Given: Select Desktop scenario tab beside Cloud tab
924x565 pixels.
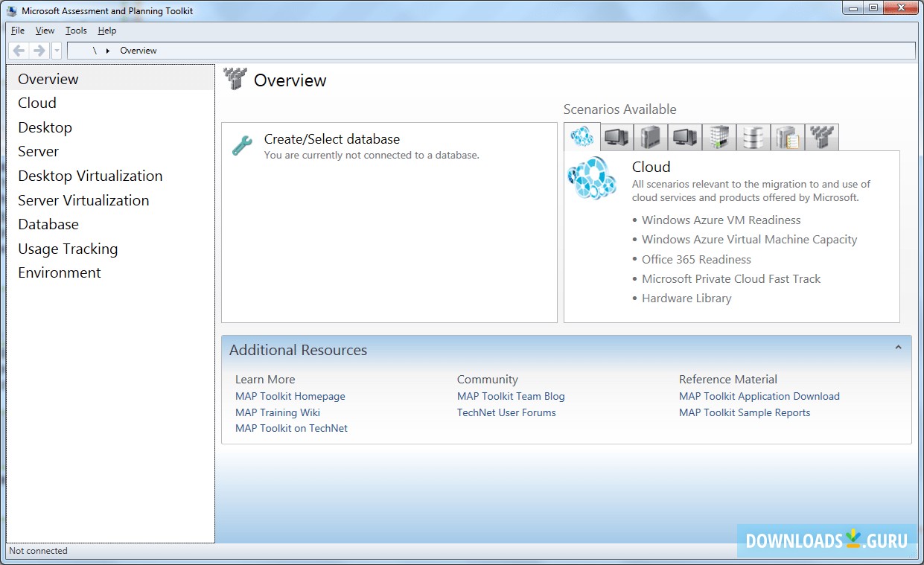Looking at the screenshot, I should tap(616, 137).
